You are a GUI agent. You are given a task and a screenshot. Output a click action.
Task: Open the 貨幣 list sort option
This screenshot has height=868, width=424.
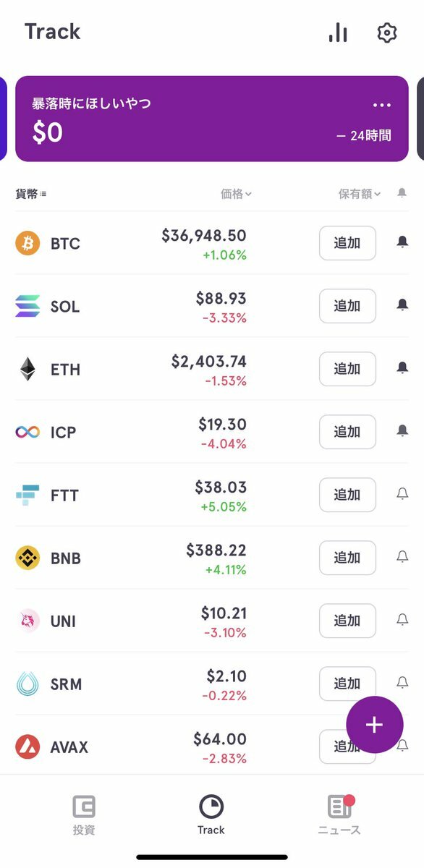[31, 194]
